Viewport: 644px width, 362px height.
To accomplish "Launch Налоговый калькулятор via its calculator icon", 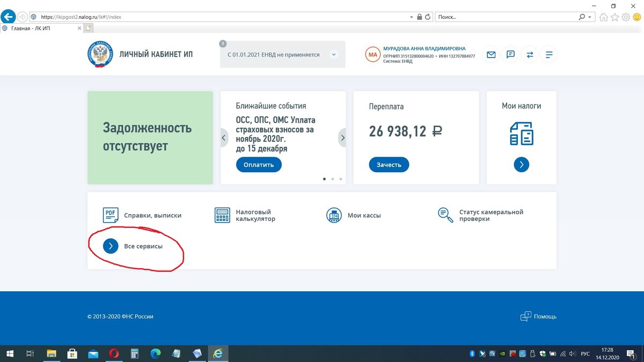I will click(222, 215).
